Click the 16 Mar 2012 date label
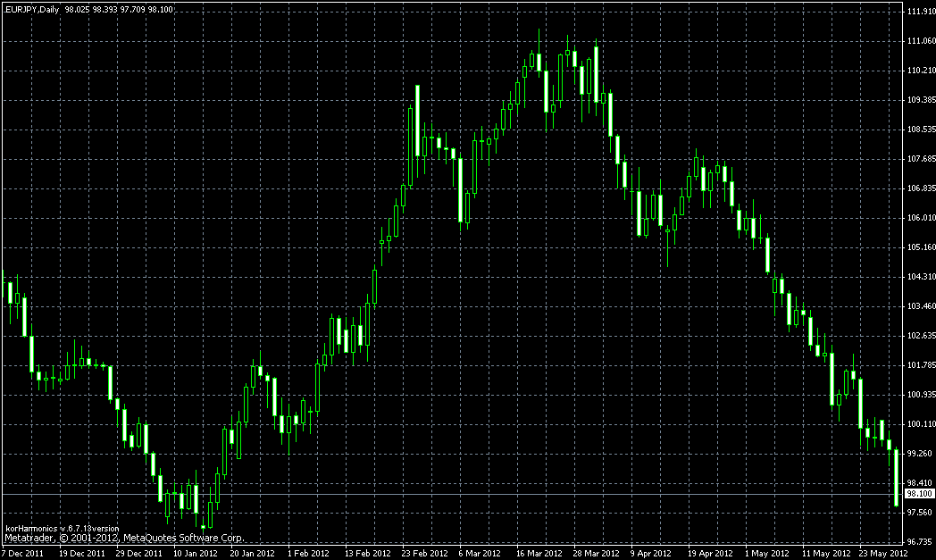 (539, 554)
